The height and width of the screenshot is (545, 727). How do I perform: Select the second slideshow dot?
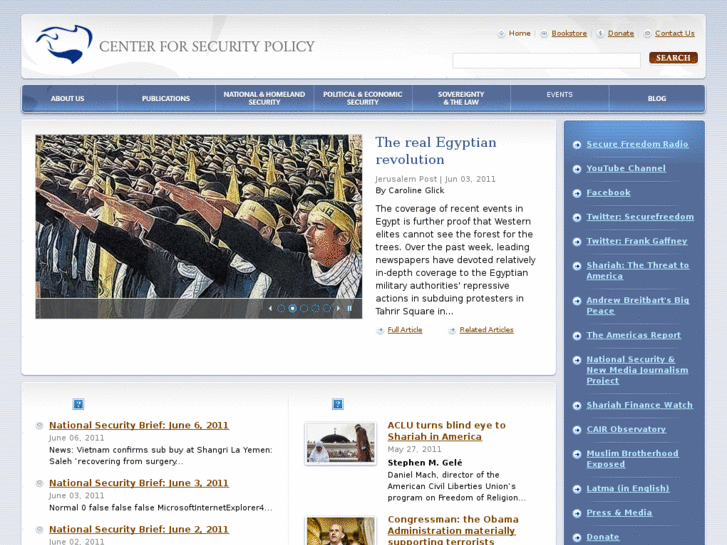click(x=293, y=308)
